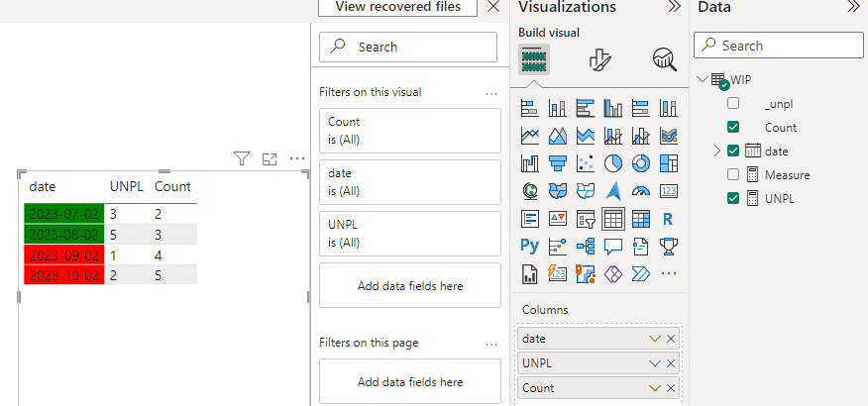This screenshot has width=868, height=406.
Task: Open the UNPL column dropdown menu
Action: coord(655,363)
